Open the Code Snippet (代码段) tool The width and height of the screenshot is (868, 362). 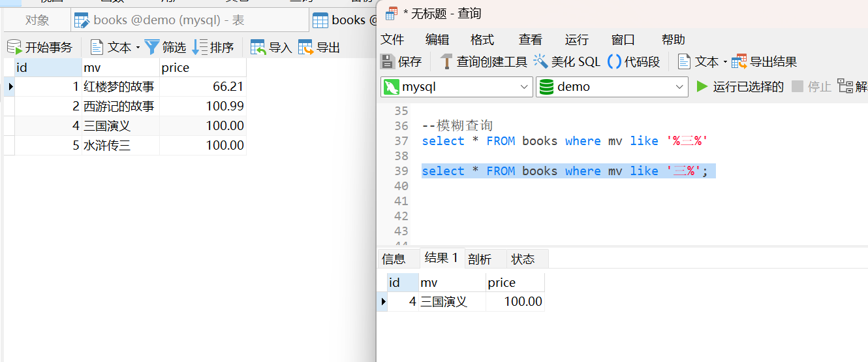[634, 61]
